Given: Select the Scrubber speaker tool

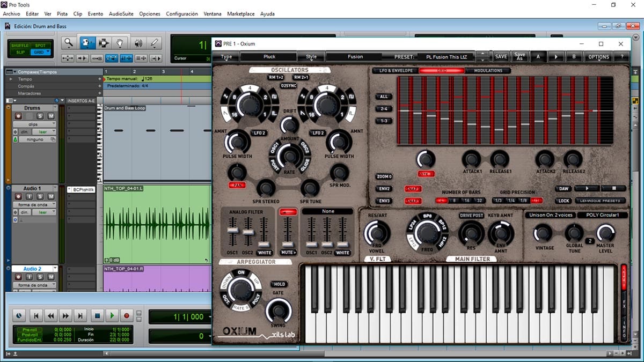Looking at the screenshot, I should click(138, 43).
